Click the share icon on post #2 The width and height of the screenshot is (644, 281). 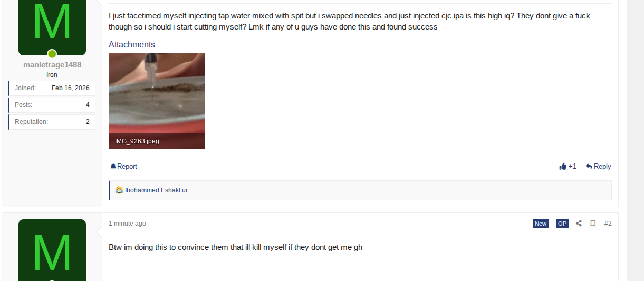coord(579,224)
